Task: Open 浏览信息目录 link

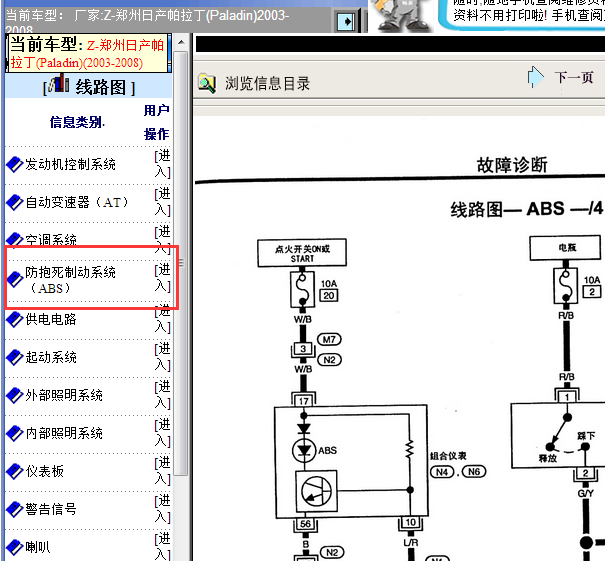Action: (267, 84)
